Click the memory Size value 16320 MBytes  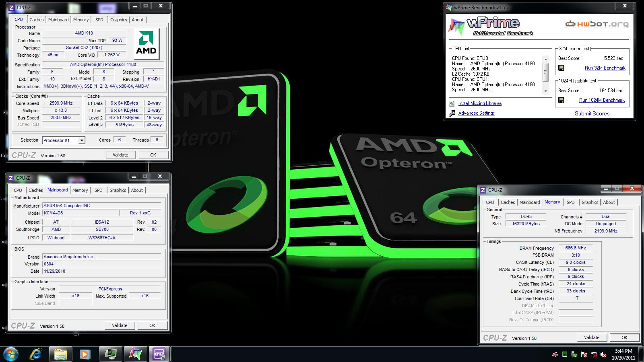(526, 224)
